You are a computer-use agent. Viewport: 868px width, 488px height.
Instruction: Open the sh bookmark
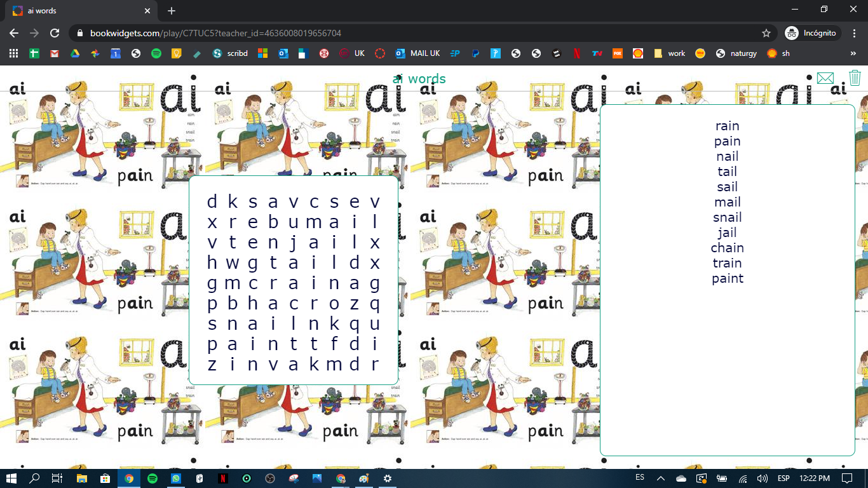click(x=778, y=53)
